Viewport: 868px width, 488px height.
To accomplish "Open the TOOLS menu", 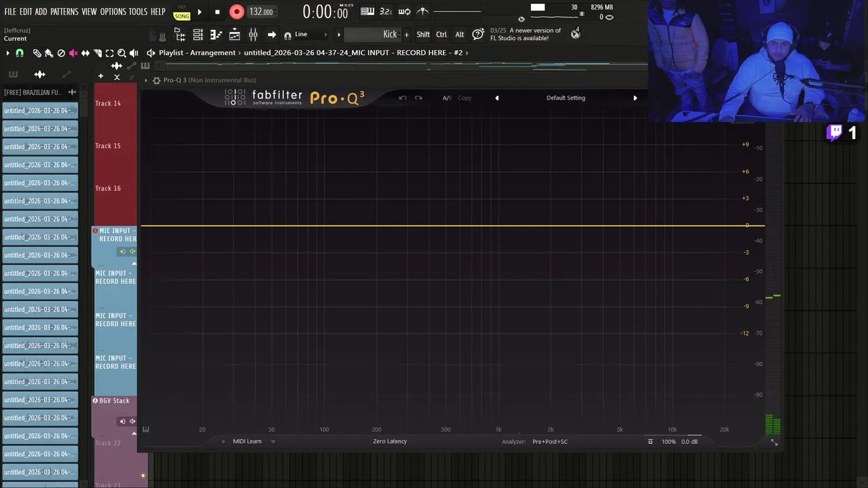I will (x=138, y=12).
